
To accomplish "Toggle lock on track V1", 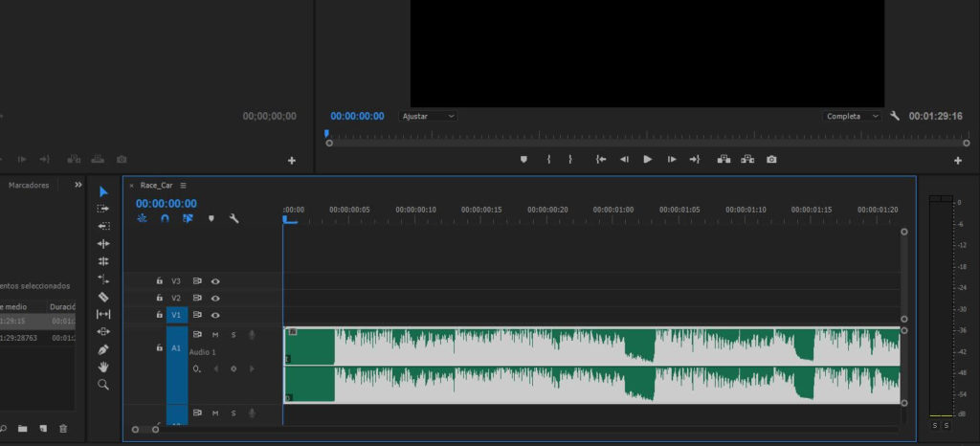I will click(x=160, y=315).
